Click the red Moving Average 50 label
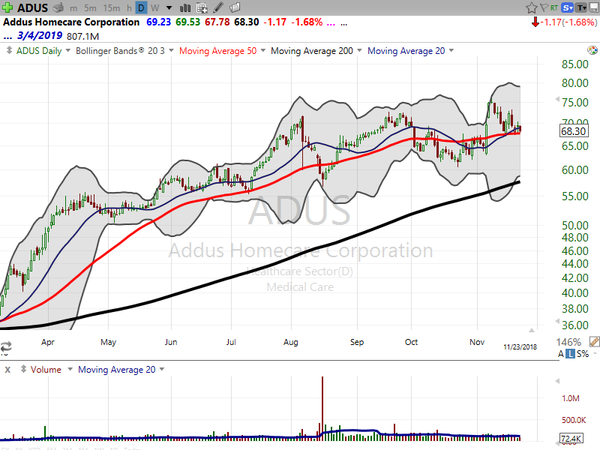Viewport: 600px width, 450px height. (218, 51)
